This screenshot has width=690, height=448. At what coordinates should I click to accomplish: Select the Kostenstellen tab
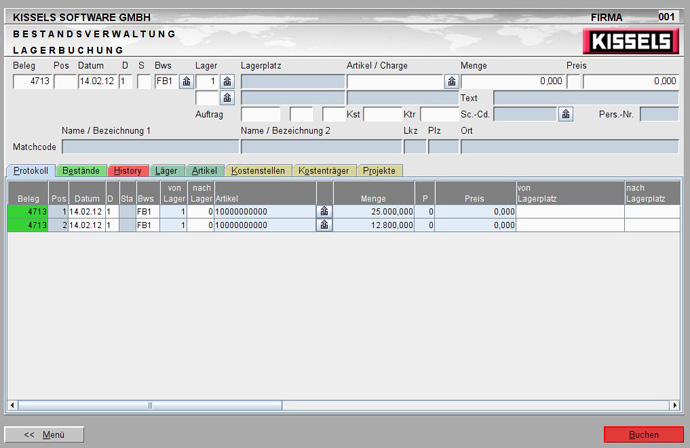[x=258, y=171]
